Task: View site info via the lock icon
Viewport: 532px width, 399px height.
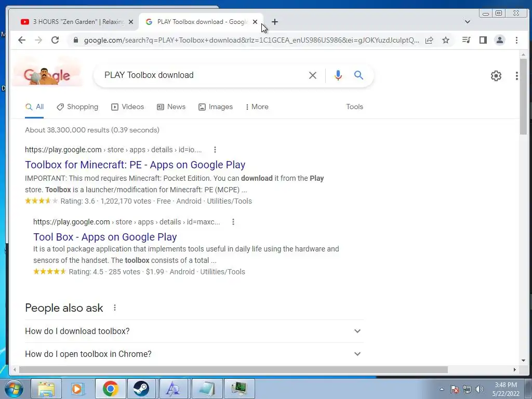Action: click(76, 40)
